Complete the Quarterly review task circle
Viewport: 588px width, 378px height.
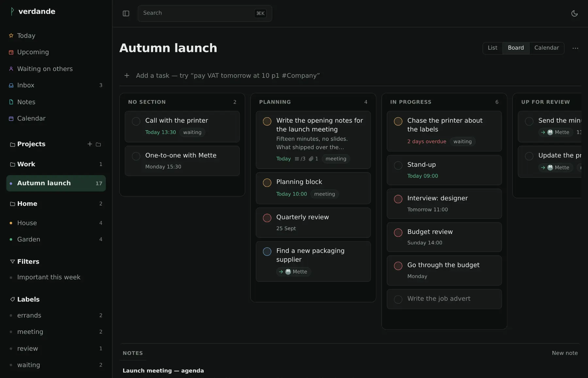267,218
